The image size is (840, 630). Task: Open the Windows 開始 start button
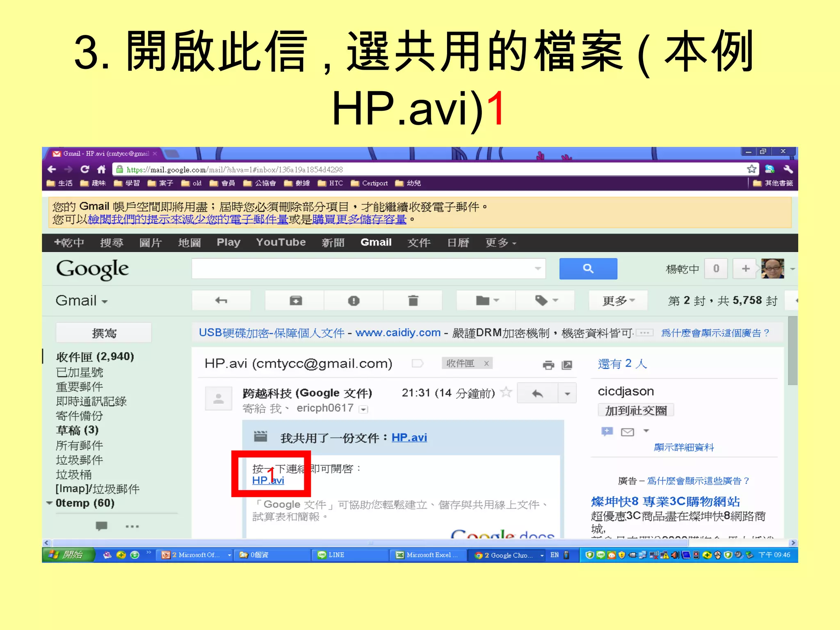pyautogui.click(x=68, y=555)
